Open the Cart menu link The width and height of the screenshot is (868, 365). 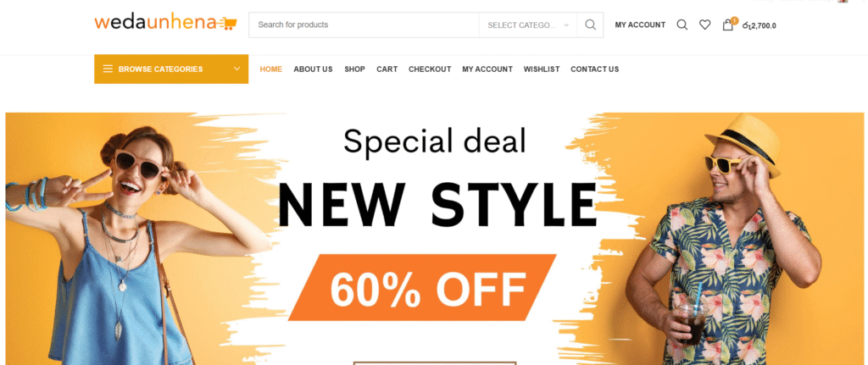[x=387, y=69]
